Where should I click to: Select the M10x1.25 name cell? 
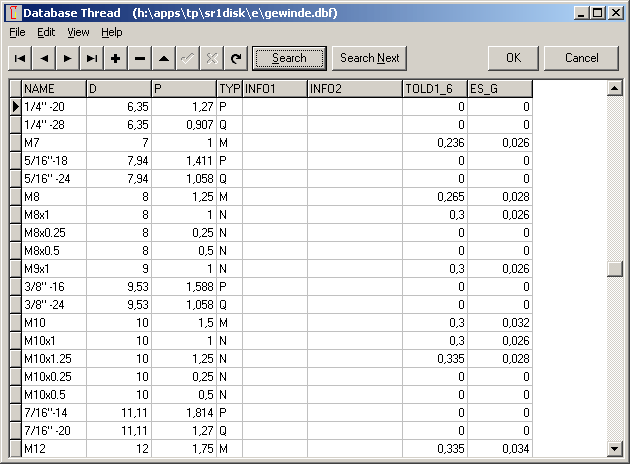pyautogui.click(x=53, y=357)
